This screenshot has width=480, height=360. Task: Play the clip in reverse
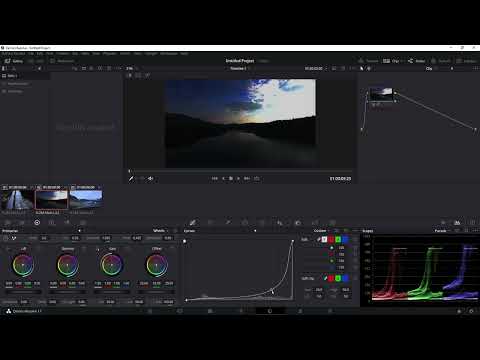(223, 179)
